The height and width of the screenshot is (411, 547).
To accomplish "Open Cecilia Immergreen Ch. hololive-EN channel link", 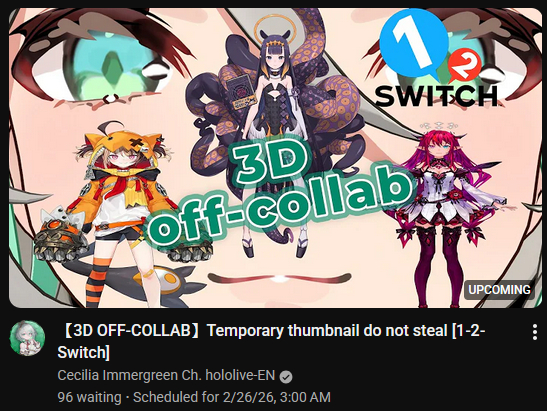I will click(x=166, y=375).
